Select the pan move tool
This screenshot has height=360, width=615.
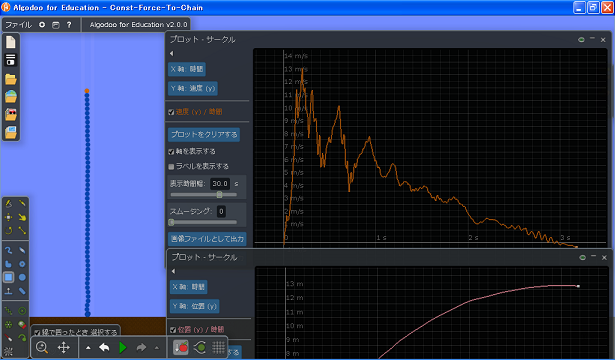click(x=64, y=347)
